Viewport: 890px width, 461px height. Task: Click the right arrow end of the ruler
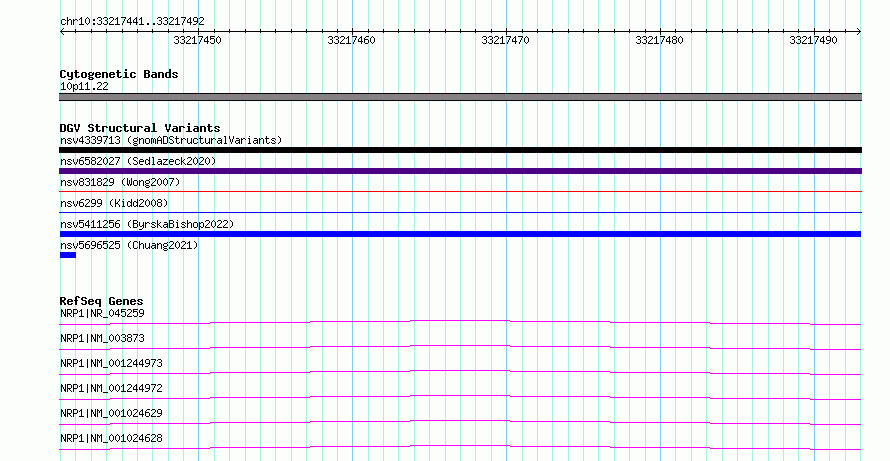tap(859, 32)
